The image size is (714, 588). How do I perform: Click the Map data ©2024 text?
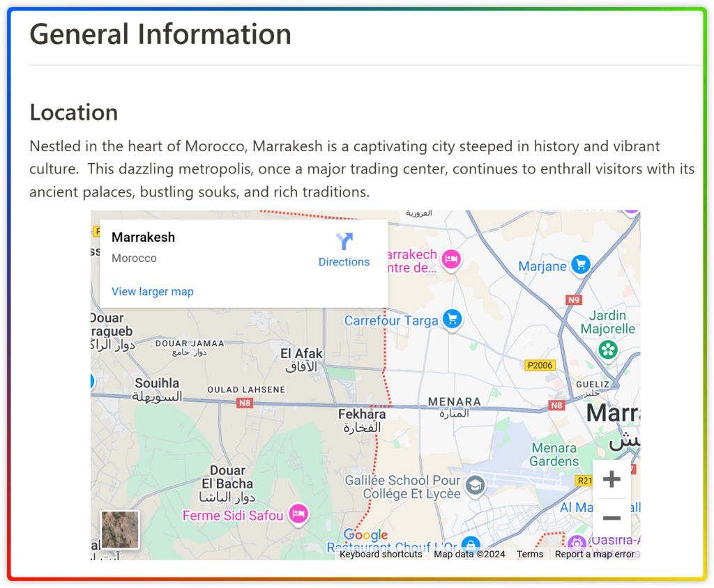click(469, 555)
